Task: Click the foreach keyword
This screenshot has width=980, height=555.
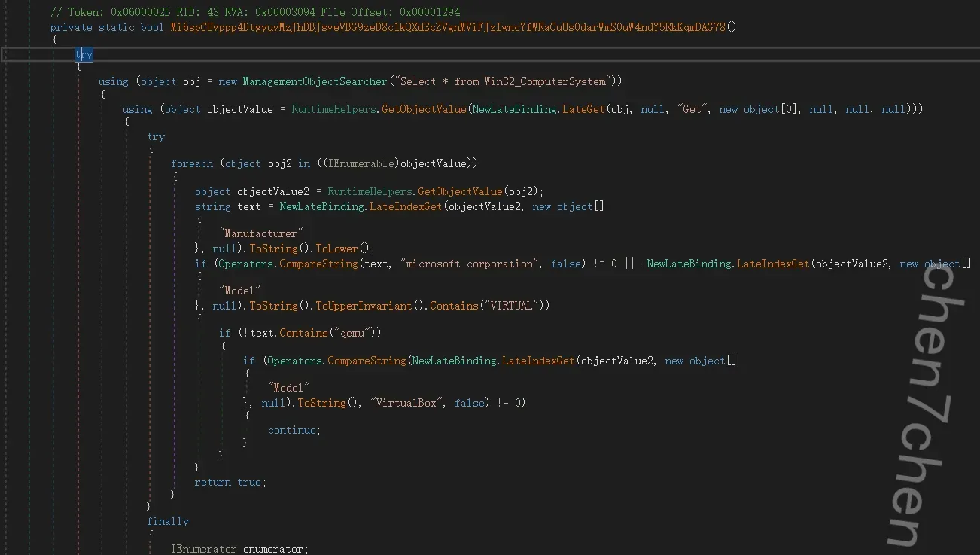Action: coord(192,163)
